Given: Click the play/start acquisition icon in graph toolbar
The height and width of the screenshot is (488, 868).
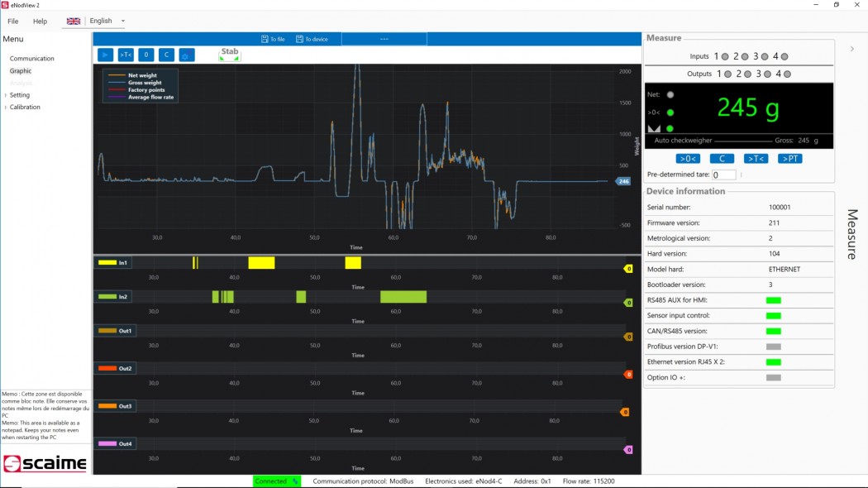Looking at the screenshot, I should point(106,54).
